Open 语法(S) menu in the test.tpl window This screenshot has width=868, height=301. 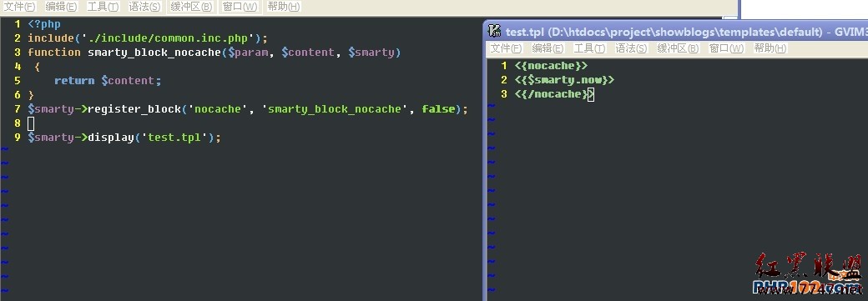coord(631,48)
